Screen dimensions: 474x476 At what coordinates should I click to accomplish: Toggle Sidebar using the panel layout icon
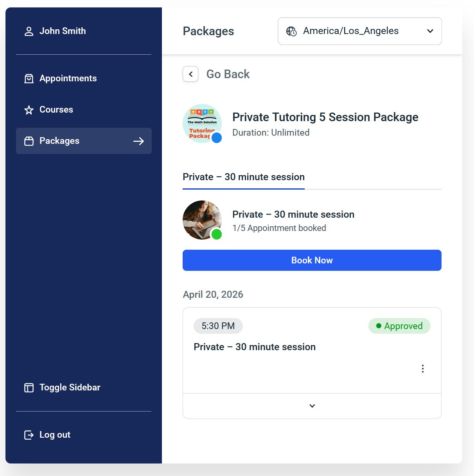pyautogui.click(x=29, y=388)
